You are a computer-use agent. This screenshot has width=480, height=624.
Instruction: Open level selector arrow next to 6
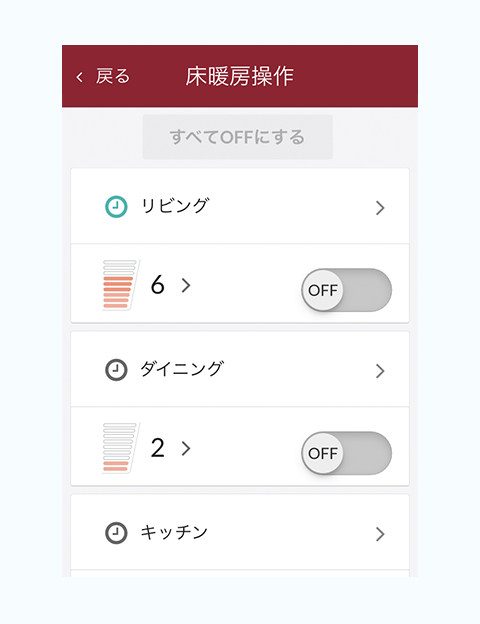click(x=186, y=285)
